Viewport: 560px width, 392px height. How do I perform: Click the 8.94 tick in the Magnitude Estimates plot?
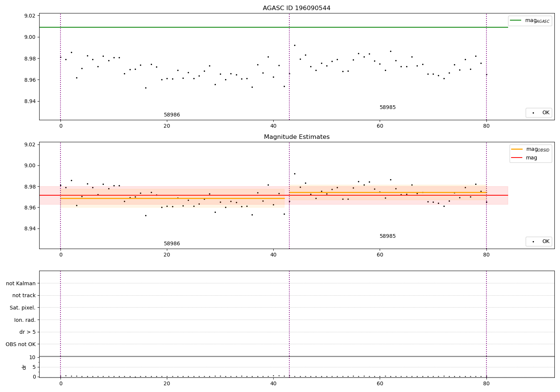tap(29, 228)
